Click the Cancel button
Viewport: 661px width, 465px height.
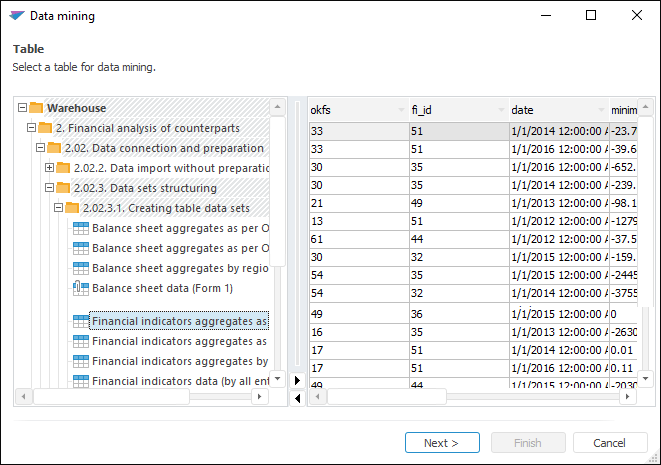click(609, 443)
